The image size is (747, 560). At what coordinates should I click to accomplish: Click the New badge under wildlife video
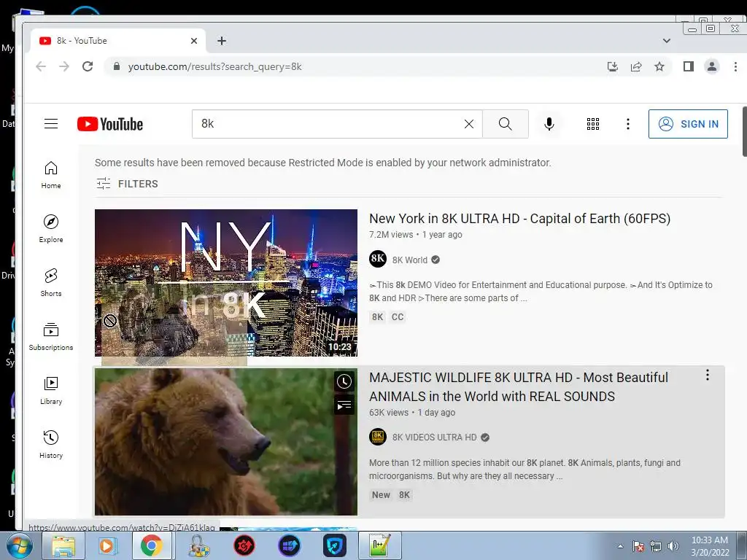(381, 495)
